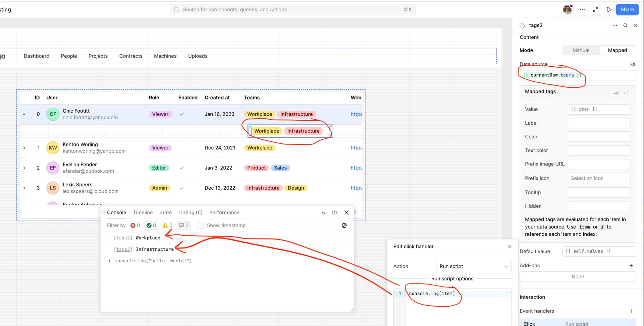
Task: Open the Action Run script dropdown
Action: click(473, 266)
